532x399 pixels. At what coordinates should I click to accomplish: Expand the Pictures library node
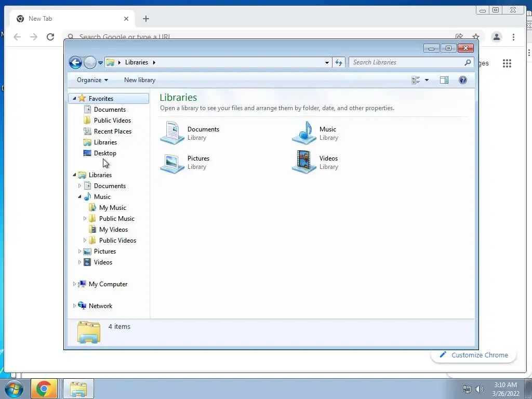(79, 251)
